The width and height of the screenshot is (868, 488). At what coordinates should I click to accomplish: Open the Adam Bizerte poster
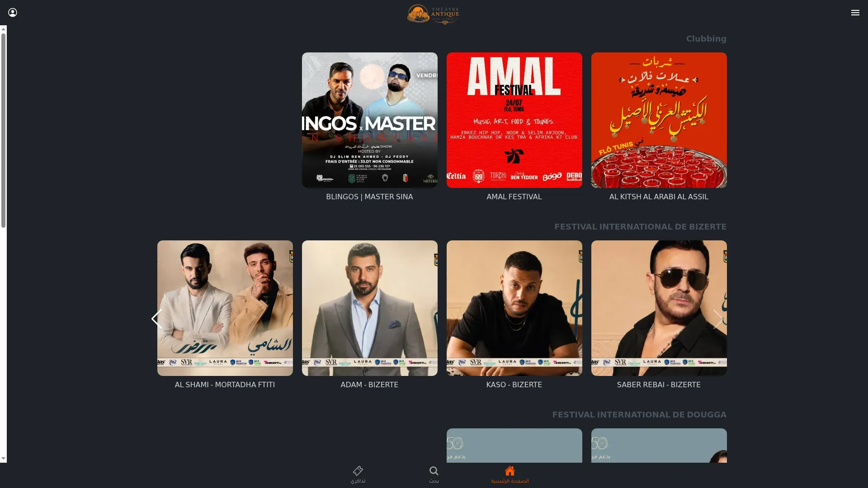(369, 308)
